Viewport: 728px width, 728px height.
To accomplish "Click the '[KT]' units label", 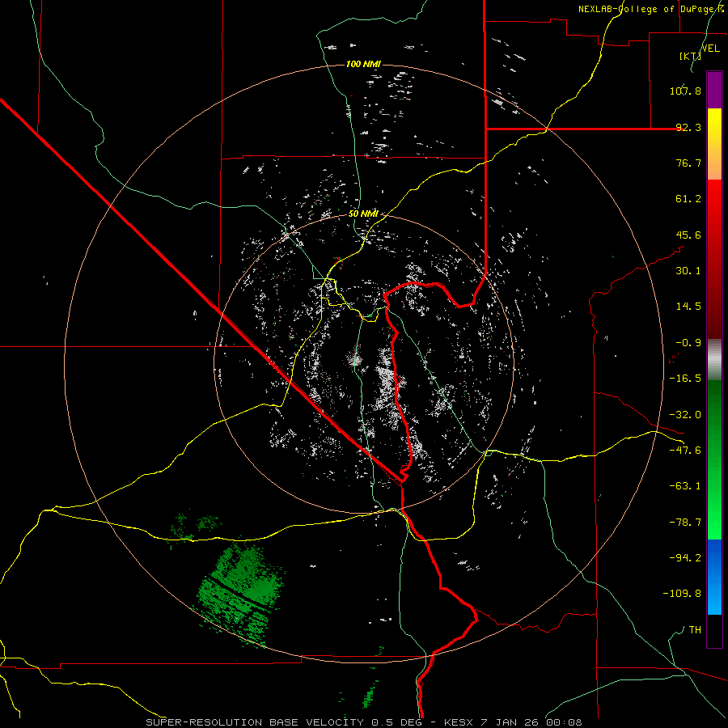I will (x=691, y=56).
